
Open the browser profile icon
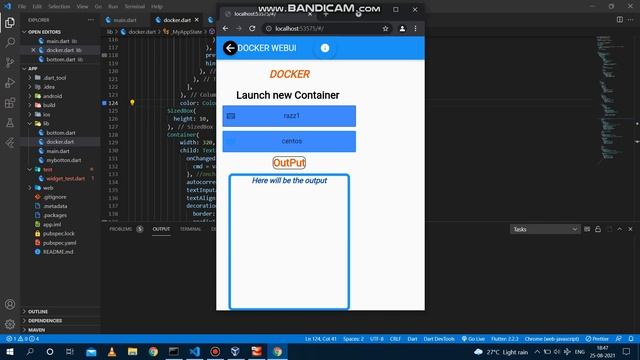click(x=402, y=29)
